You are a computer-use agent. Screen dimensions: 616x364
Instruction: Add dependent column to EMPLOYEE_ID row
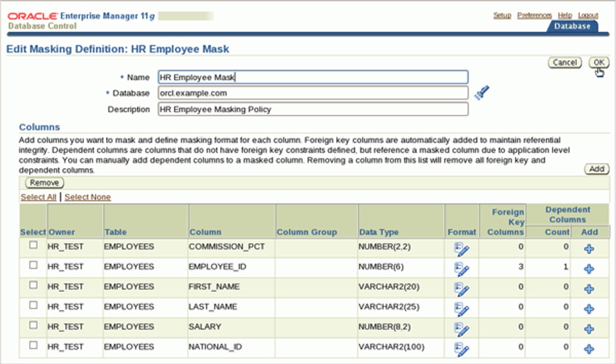point(589,269)
